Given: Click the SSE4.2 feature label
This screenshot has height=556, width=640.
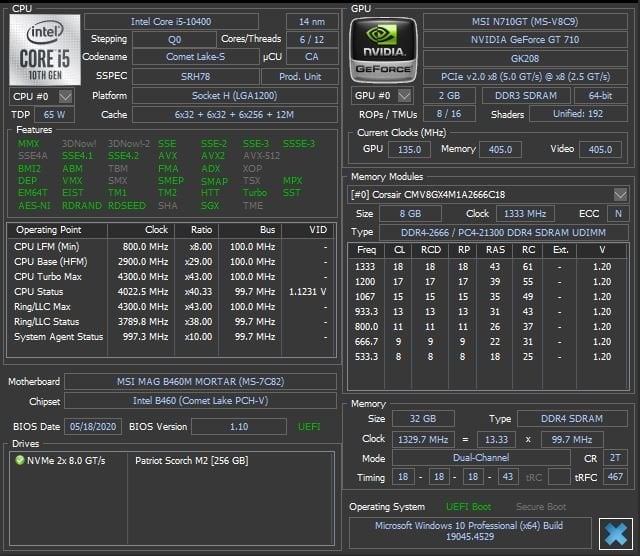Looking at the screenshot, I should [x=123, y=156].
